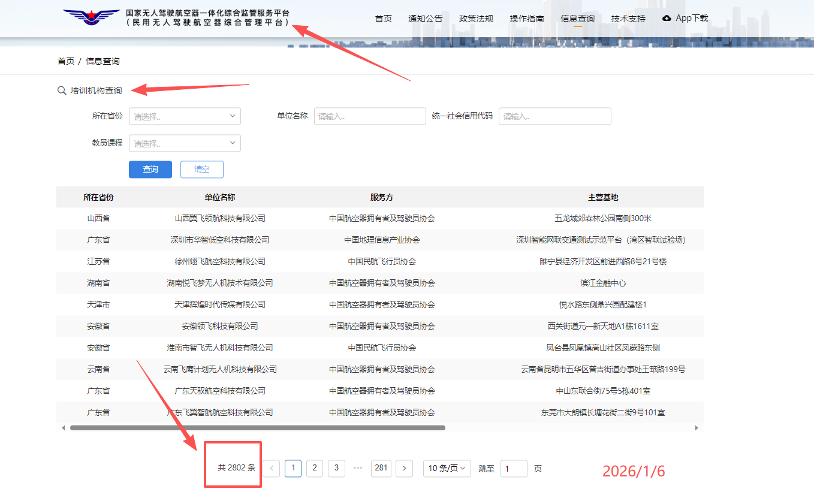Switch to 政策法规 in top navigation
814x504 pixels.
476,19
